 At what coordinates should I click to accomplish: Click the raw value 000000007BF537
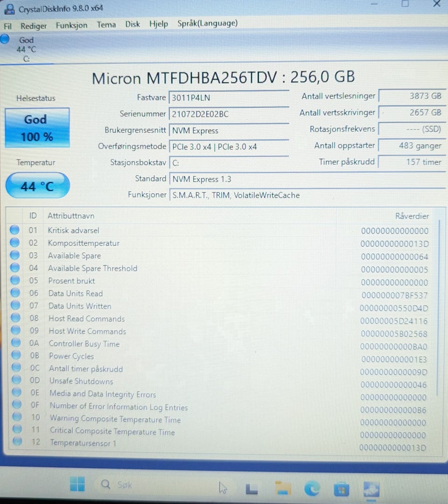(x=395, y=295)
